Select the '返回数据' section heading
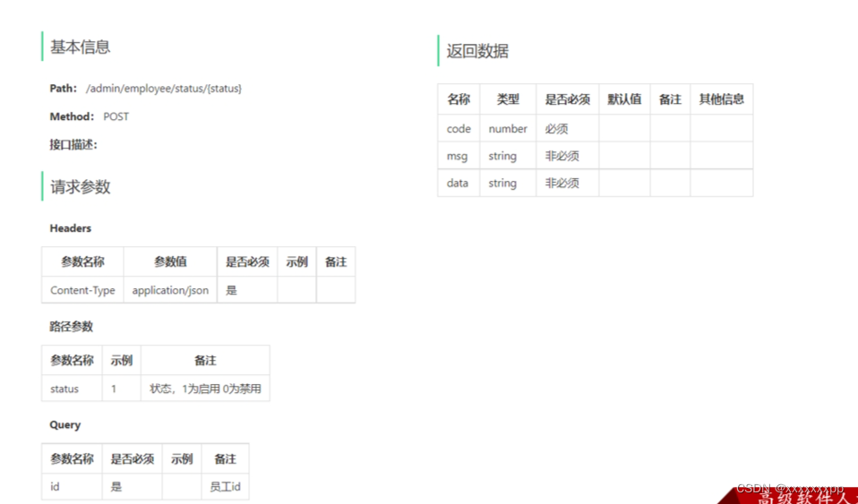This screenshot has height=504, width=858. click(477, 51)
